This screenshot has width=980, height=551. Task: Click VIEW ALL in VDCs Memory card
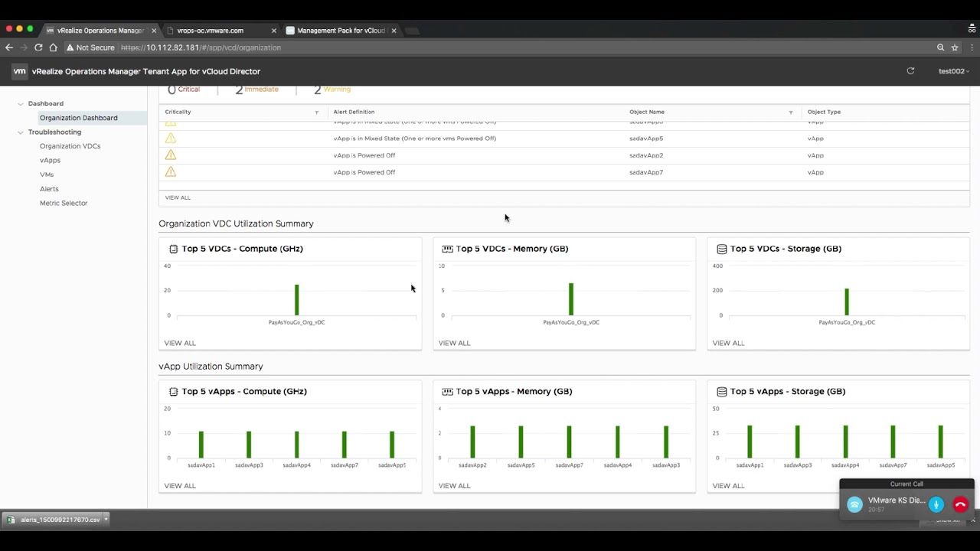coord(454,343)
